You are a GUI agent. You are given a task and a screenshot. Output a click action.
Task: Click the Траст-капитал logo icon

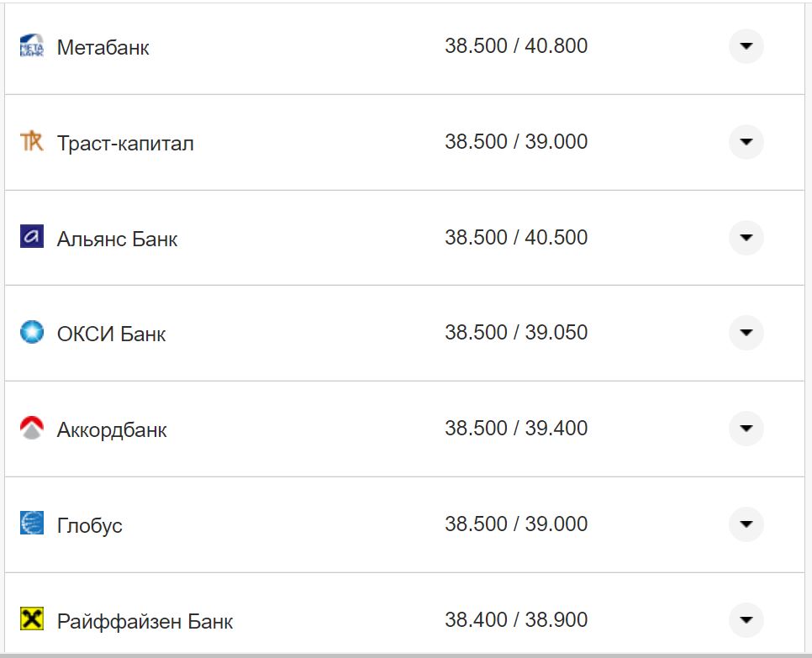[x=31, y=142]
